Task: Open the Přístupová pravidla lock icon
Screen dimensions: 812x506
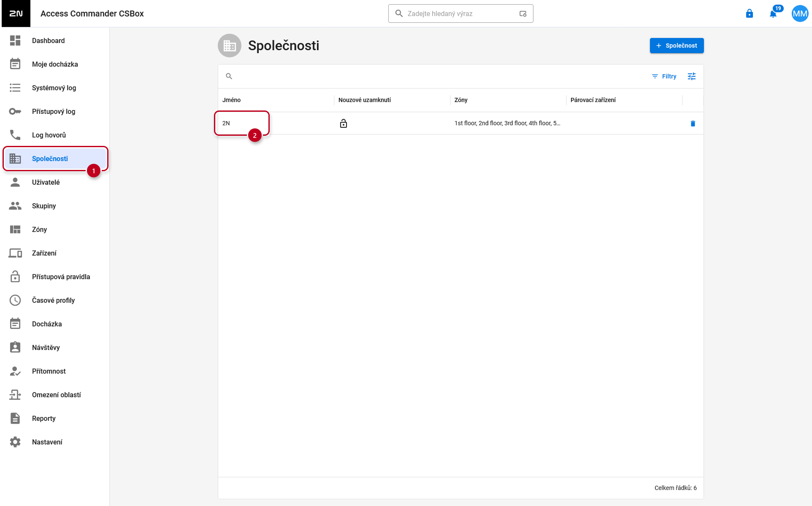Action: pos(15,277)
